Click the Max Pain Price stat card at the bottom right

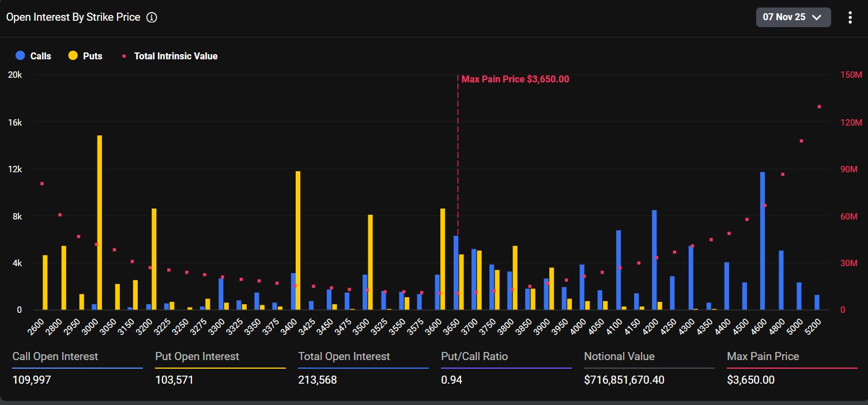click(792, 368)
